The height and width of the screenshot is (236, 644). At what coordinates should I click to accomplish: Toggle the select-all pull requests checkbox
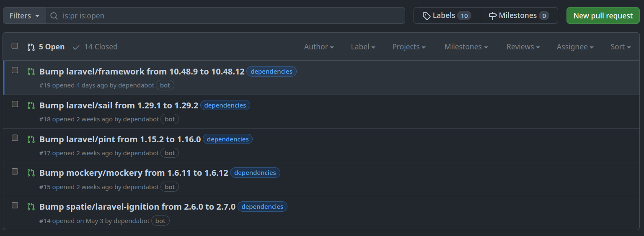tap(15, 46)
